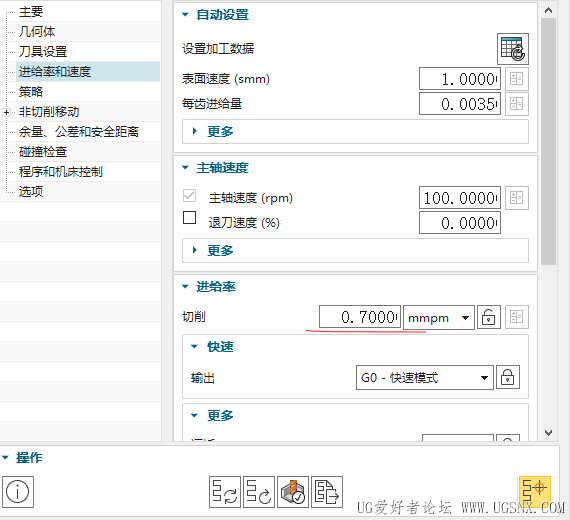Viewport: 570px width, 520px height.
Task: Click calculator icon beside 表面速度 field
Action: pos(517,79)
